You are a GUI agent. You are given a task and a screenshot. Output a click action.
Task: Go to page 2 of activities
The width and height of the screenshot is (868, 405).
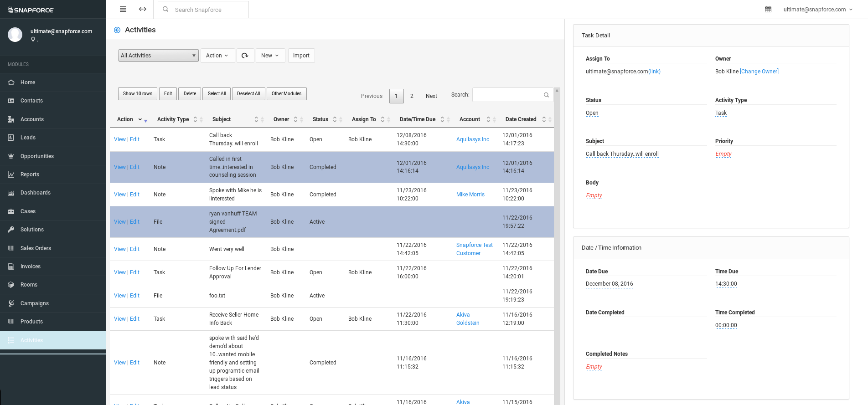pyautogui.click(x=412, y=96)
